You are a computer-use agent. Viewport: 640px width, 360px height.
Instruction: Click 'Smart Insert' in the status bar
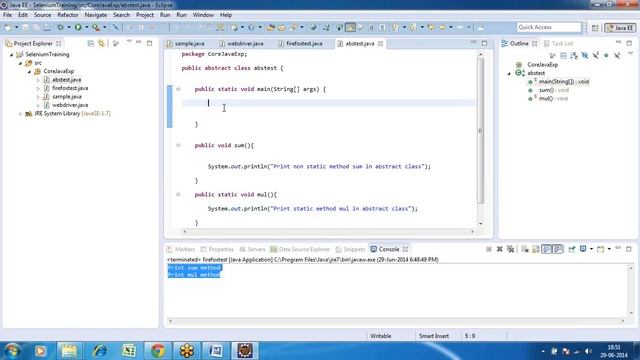(x=433, y=336)
